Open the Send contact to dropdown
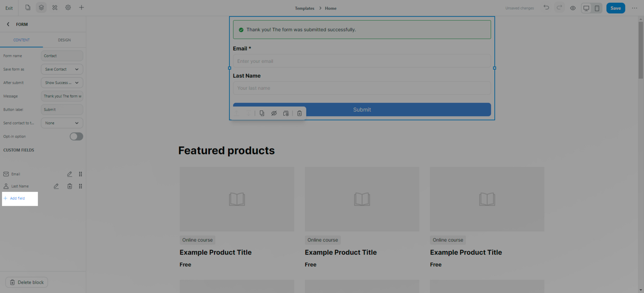Screen dimensions: 644x293 (62, 123)
